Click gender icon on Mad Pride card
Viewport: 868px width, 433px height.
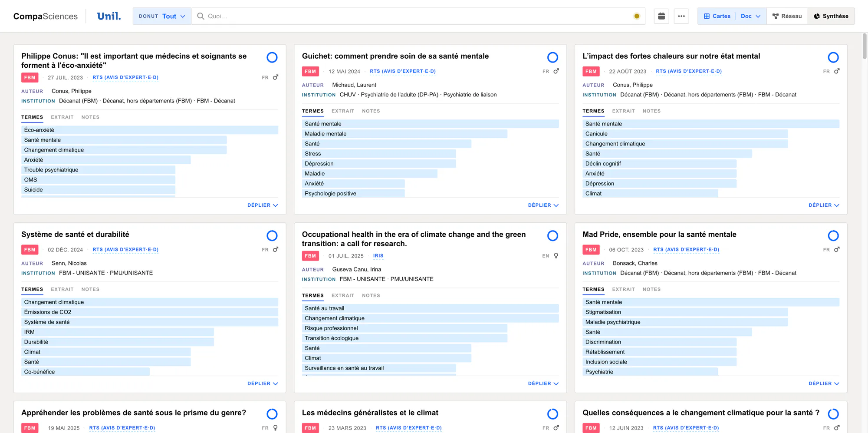coord(837,249)
